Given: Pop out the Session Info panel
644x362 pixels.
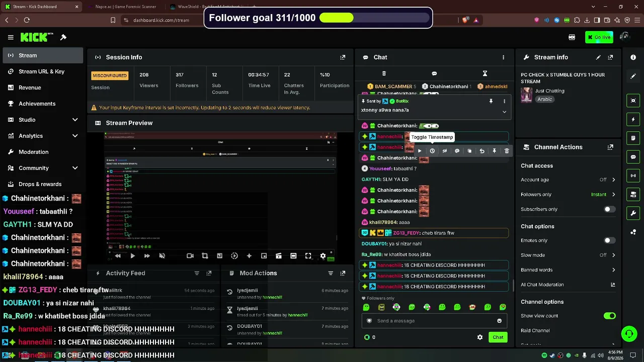Looking at the screenshot, I should (x=343, y=57).
